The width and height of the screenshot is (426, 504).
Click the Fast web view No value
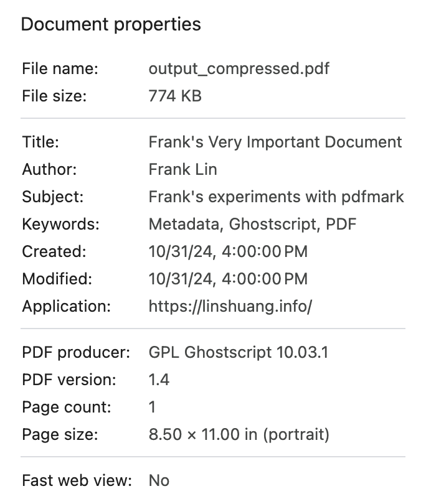159,481
